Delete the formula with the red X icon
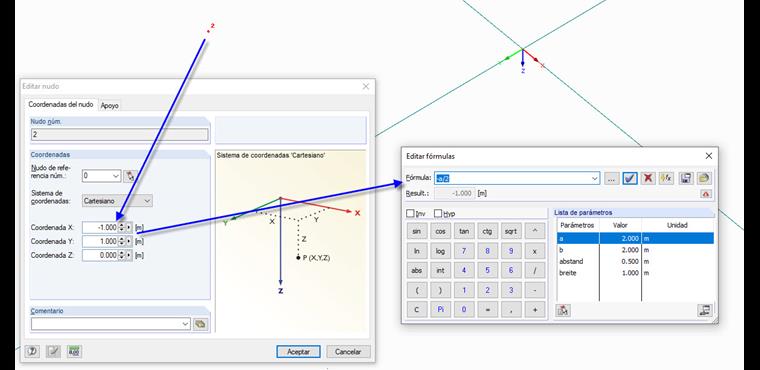The height and width of the screenshot is (370, 760). click(648, 178)
